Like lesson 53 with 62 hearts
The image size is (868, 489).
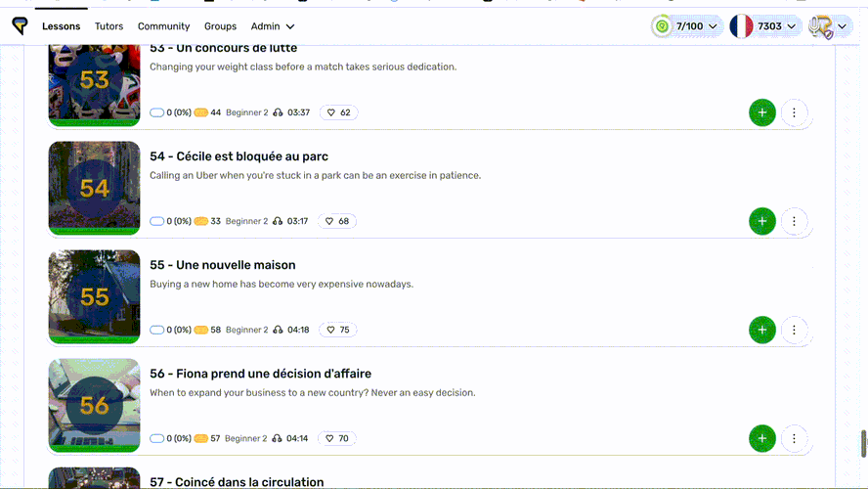(x=339, y=112)
